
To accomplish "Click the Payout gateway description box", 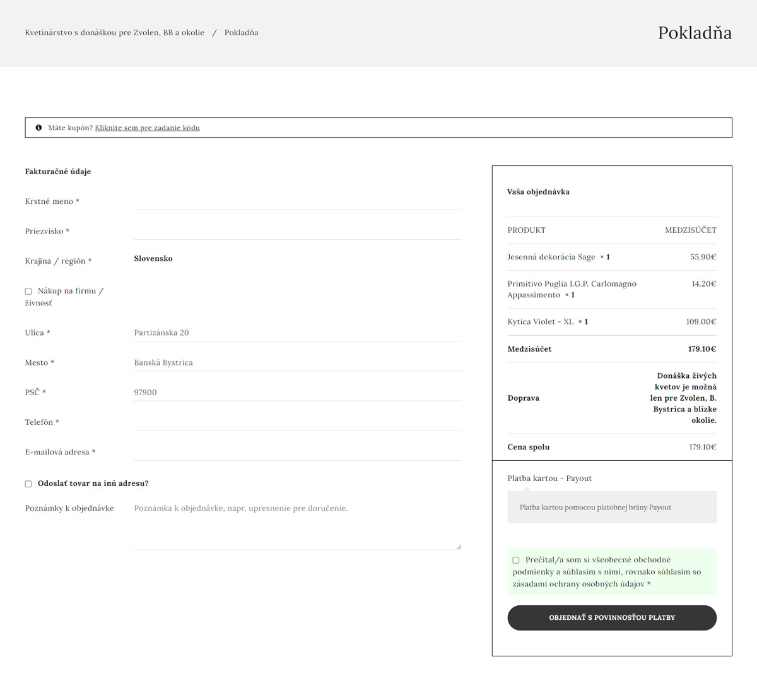I will click(612, 507).
